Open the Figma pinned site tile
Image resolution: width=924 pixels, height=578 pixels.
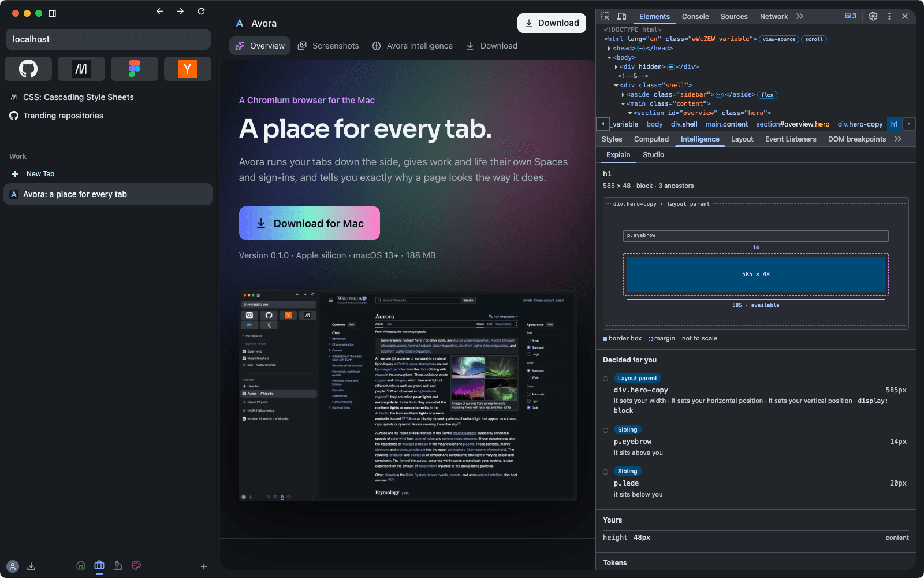135,69
